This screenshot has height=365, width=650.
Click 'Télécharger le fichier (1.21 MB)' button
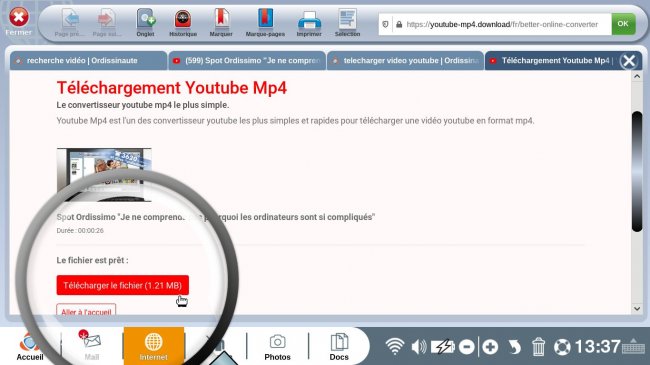[x=123, y=285]
